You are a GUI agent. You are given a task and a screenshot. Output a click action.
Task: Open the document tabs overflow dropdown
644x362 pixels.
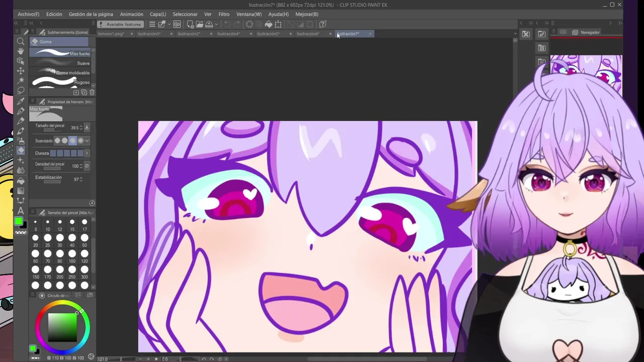pos(515,34)
